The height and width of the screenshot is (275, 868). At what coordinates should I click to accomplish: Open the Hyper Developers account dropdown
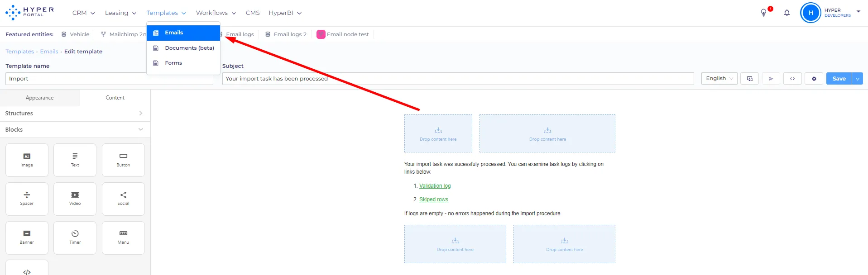click(842, 13)
